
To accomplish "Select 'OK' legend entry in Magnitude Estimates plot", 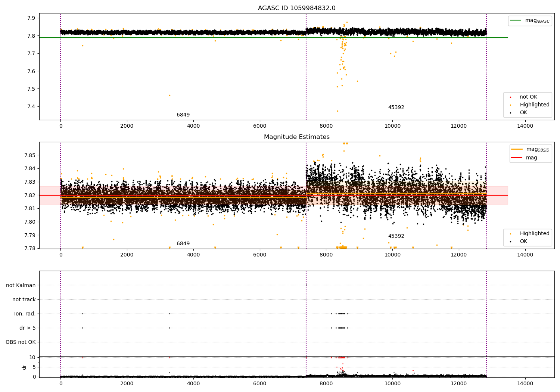I will pyautogui.click(x=523, y=242).
